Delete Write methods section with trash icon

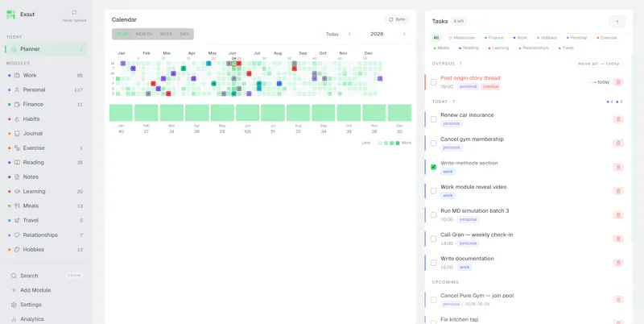pos(618,167)
